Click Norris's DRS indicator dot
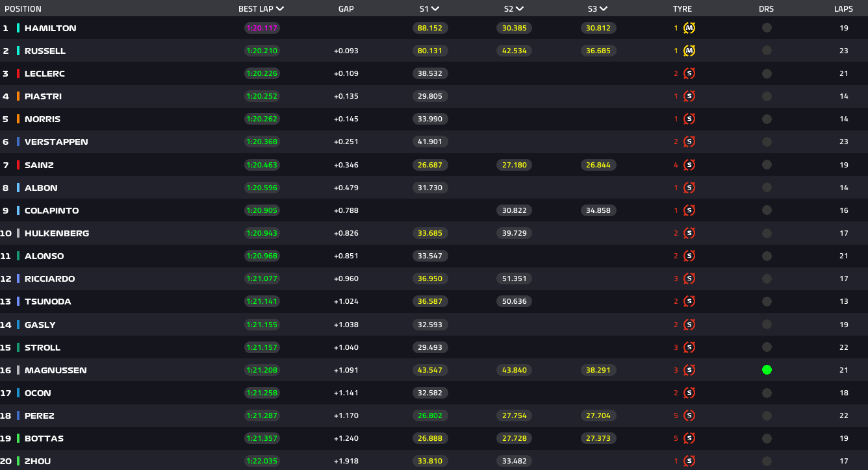 coord(767,119)
